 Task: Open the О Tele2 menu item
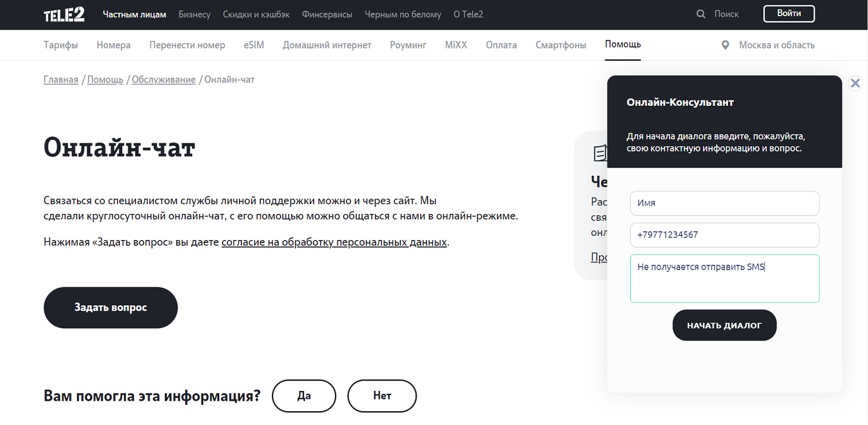[x=468, y=14]
